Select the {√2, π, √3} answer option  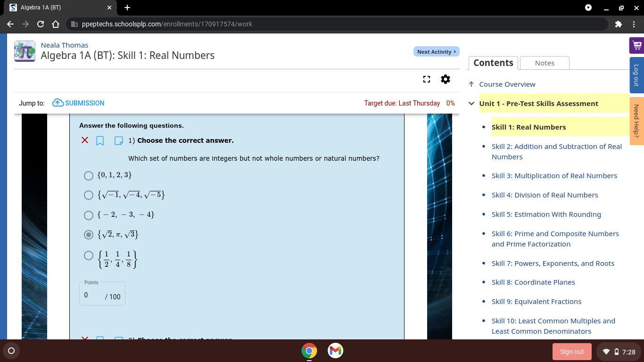pyautogui.click(x=88, y=235)
